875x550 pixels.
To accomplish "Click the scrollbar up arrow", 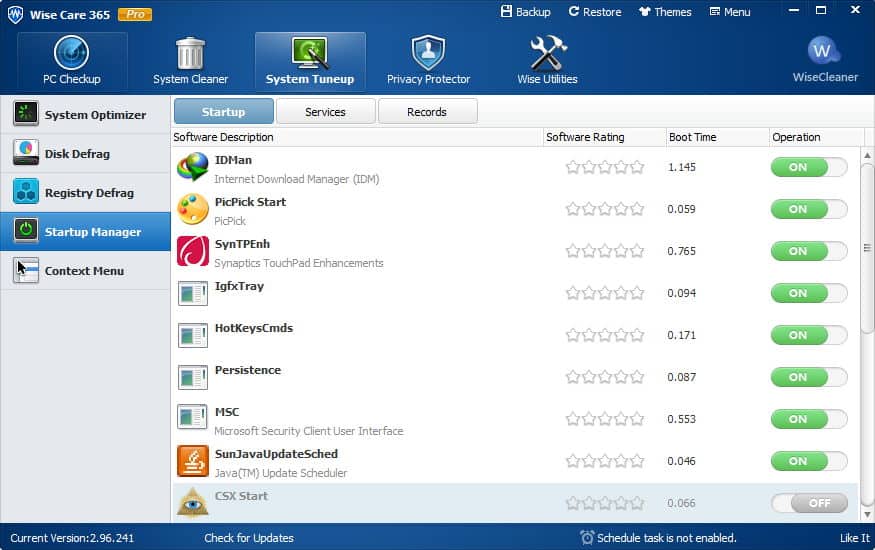I will 867,155.
